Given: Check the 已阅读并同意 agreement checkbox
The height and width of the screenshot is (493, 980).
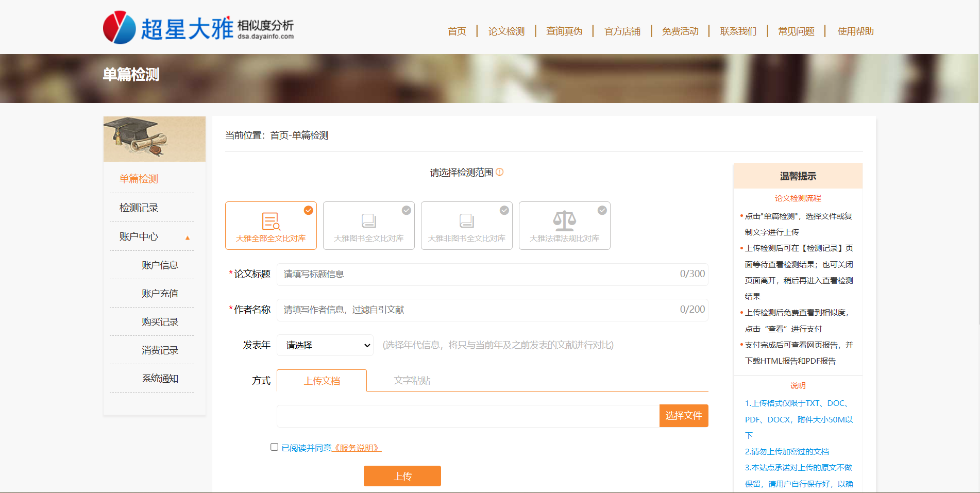Looking at the screenshot, I should click(x=275, y=447).
